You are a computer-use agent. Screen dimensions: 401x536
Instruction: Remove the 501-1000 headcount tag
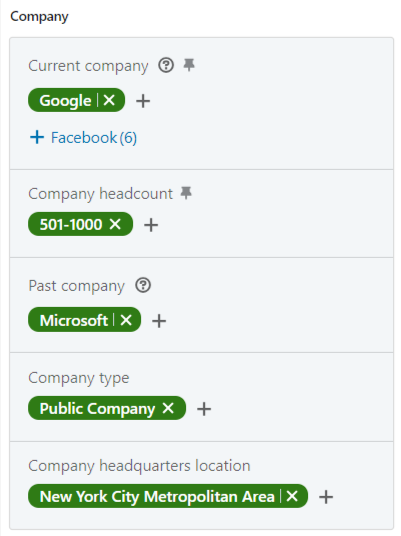[115, 224]
